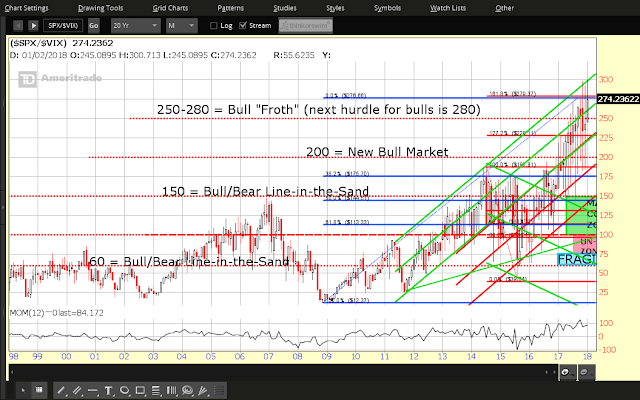Click the SPX/$VIX symbol input field
This screenshot has height=400, width=640.
point(63,26)
